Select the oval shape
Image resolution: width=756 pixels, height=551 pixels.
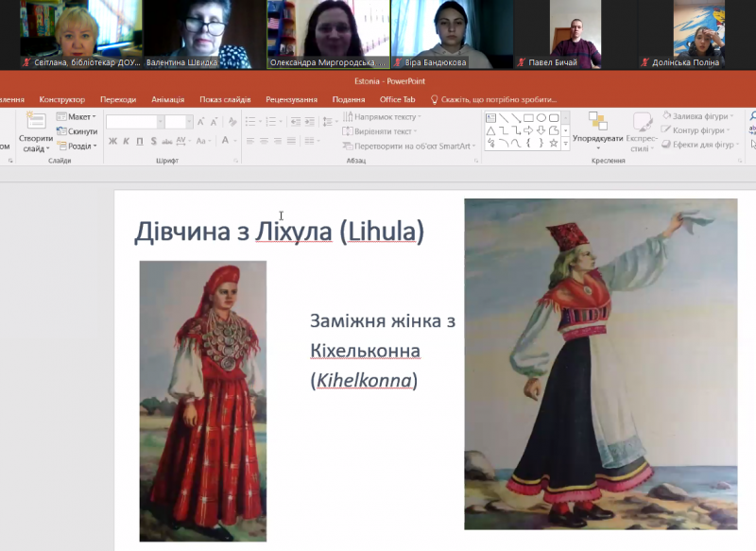tap(541, 117)
